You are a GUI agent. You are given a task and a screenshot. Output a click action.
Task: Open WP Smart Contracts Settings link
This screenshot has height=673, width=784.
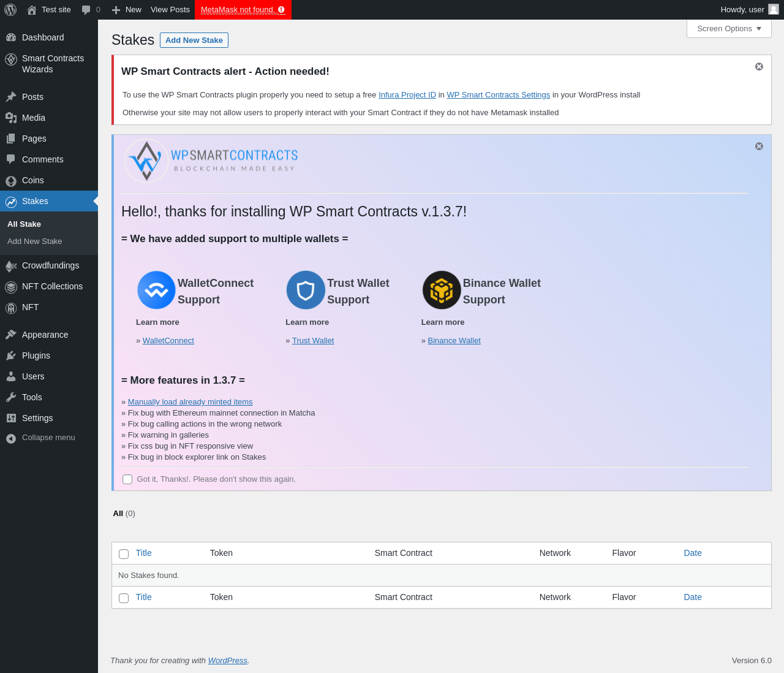499,95
